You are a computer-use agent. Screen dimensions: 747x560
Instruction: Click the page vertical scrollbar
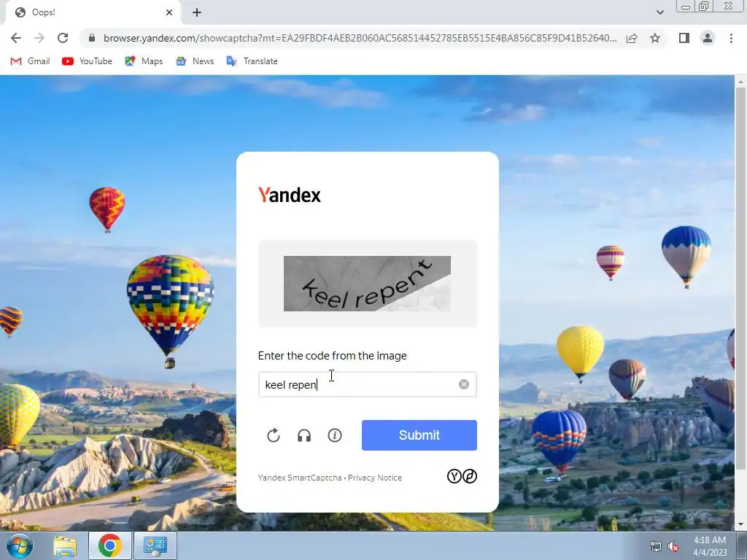(740, 276)
